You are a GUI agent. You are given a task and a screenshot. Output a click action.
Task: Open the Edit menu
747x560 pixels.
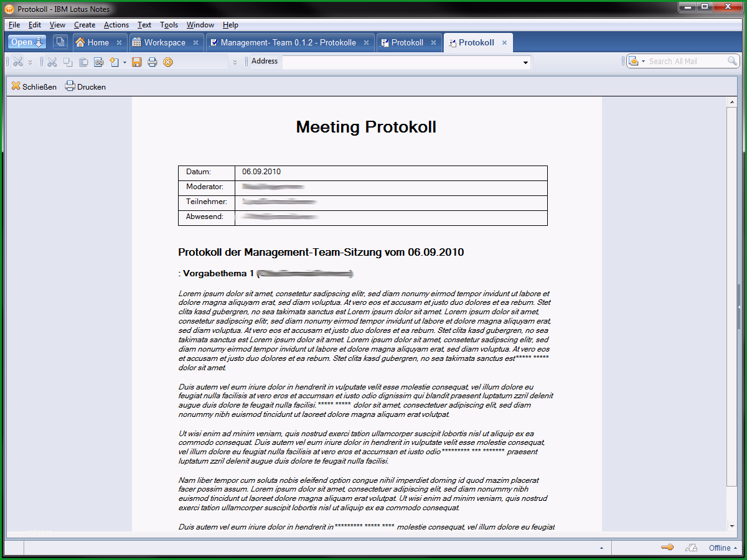(x=35, y=25)
